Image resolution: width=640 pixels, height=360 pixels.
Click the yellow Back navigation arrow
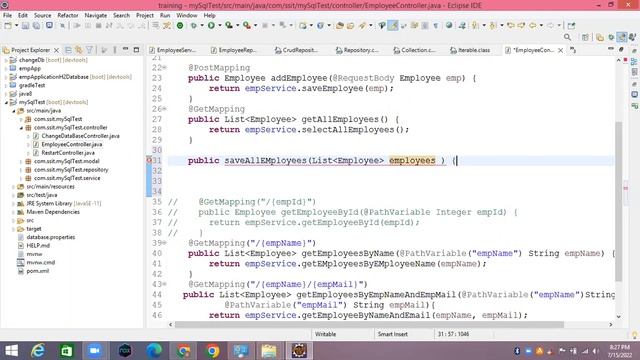[533, 25]
